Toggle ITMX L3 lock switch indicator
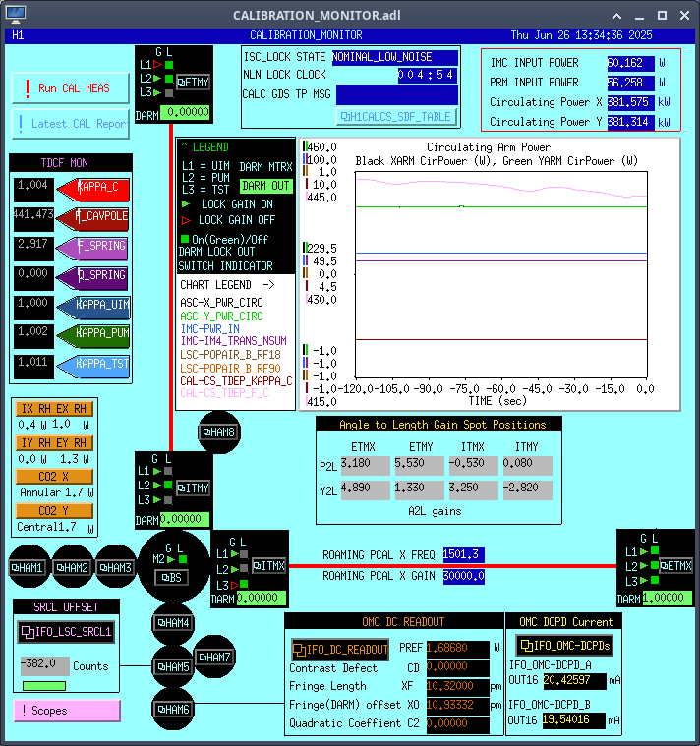700x746 pixels. [244, 584]
